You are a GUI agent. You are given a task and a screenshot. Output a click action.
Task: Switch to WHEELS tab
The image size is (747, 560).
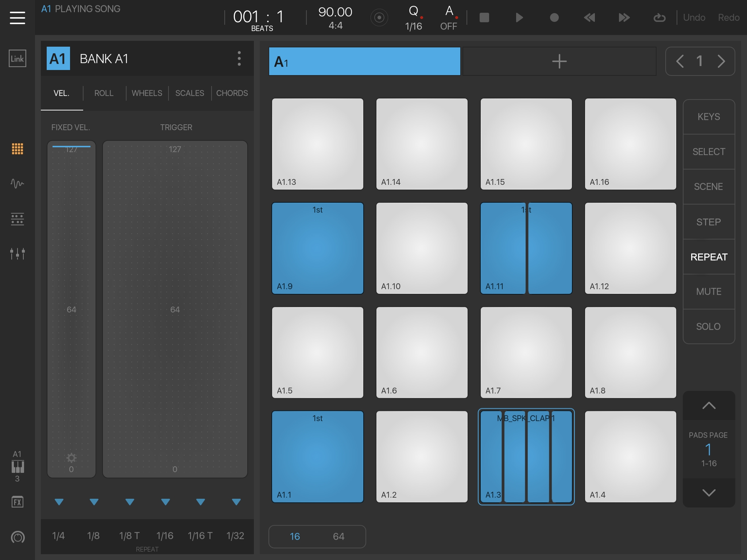[x=147, y=93]
